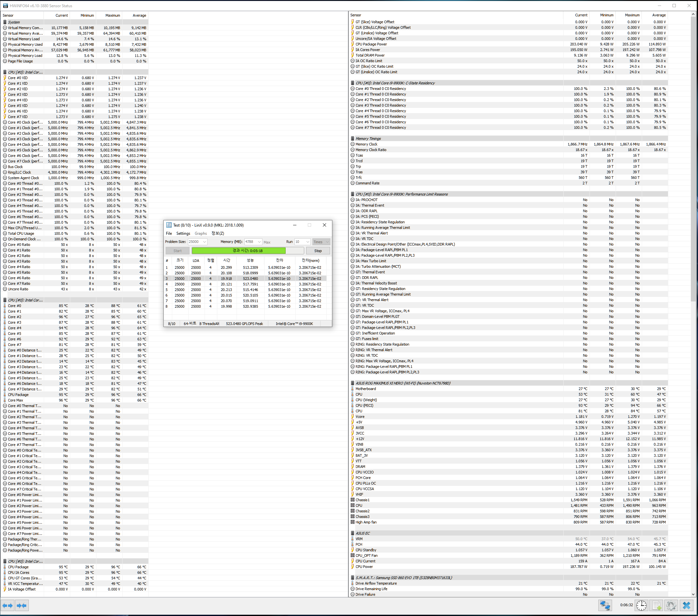Image resolution: width=698 pixels, height=616 pixels.
Task: Open the File menu in LinX
Action: pyautogui.click(x=169, y=233)
